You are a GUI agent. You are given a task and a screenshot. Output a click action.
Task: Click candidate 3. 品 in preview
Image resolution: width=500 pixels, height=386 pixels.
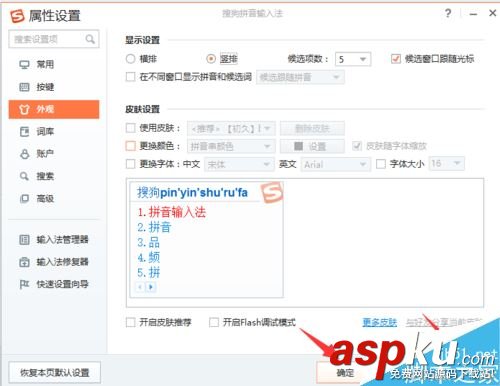[x=149, y=242]
